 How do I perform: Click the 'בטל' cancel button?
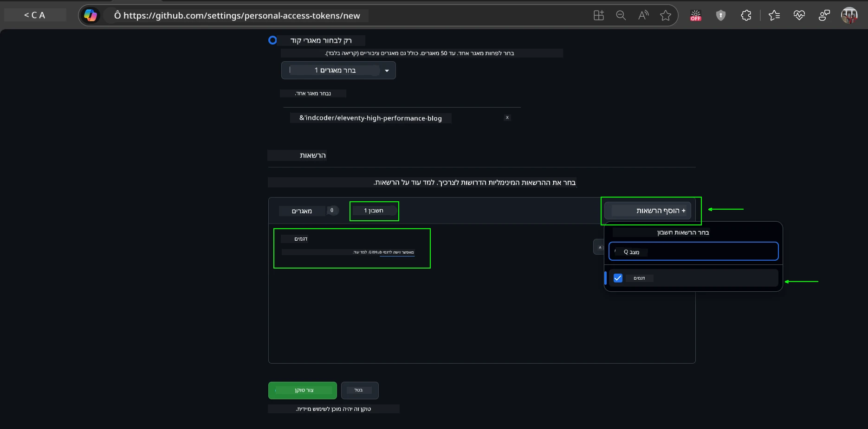[x=359, y=391]
